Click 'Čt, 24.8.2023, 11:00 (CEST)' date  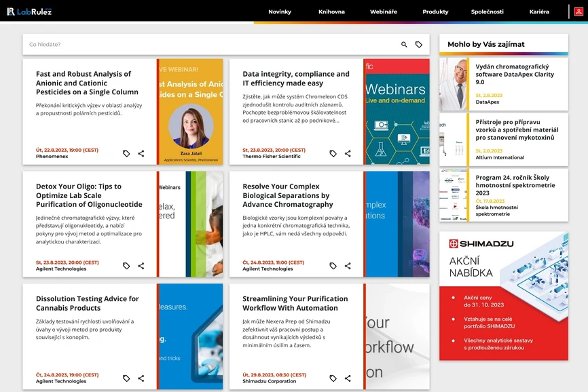coord(274,262)
